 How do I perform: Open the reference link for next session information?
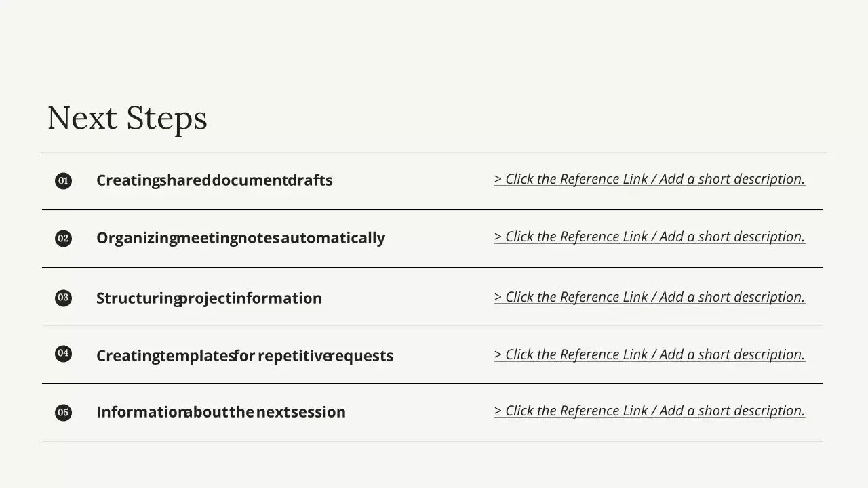click(x=649, y=411)
